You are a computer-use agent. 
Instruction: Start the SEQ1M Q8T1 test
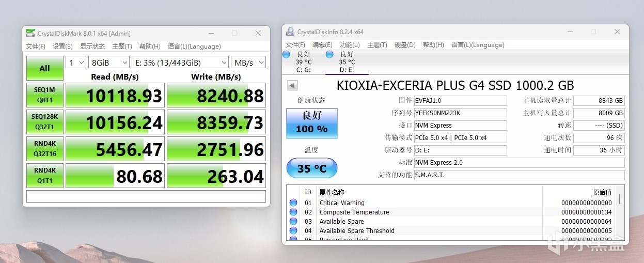coord(45,95)
